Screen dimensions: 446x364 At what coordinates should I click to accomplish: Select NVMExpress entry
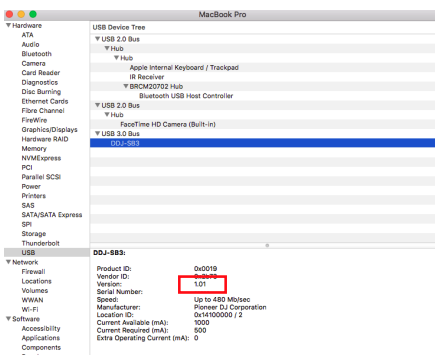pyautogui.click(x=41, y=158)
